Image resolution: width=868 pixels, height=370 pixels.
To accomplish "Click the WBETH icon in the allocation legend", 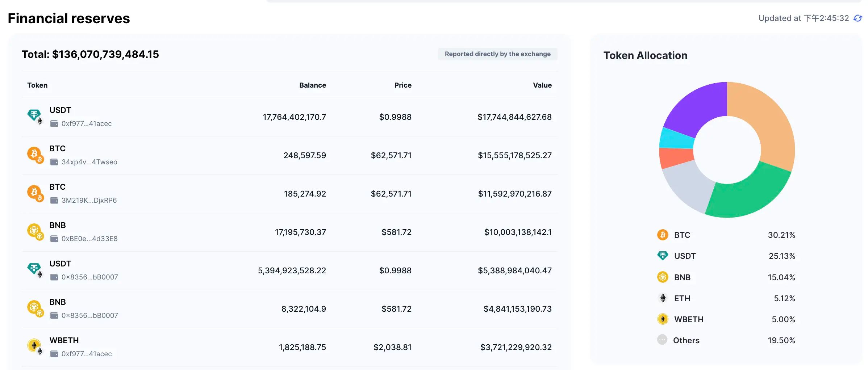I will [x=663, y=319].
